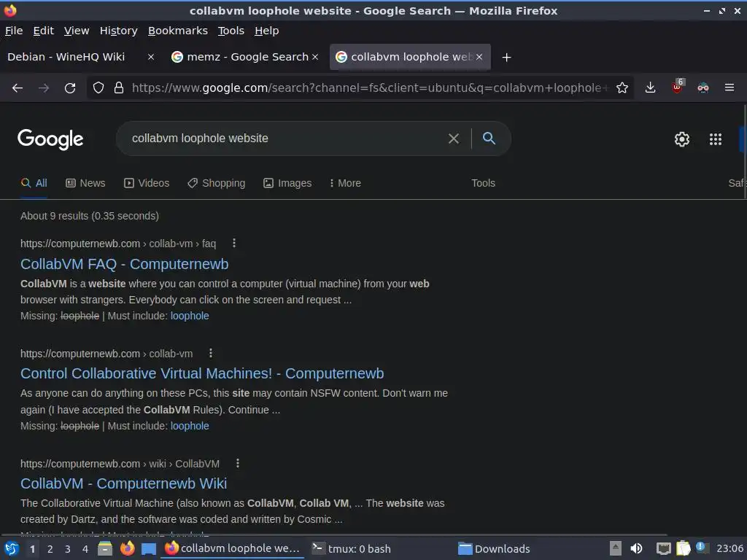This screenshot has height=560, width=747.
Task: Open the Google apps grid
Action: [x=715, y=139]
